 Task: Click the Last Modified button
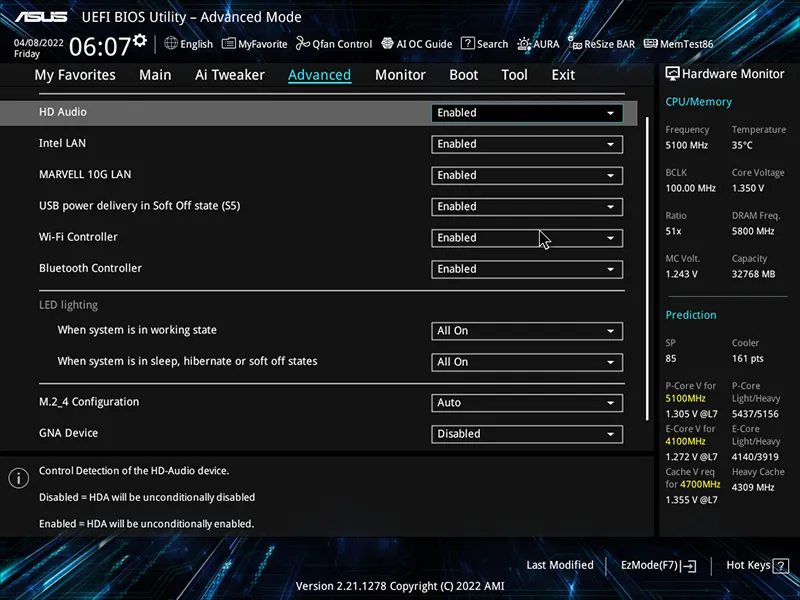pyautogui.click(x=560, y=565)
